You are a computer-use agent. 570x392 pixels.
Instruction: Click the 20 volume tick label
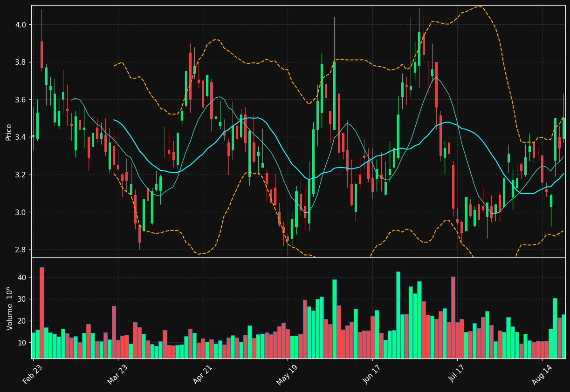[23, 321]
